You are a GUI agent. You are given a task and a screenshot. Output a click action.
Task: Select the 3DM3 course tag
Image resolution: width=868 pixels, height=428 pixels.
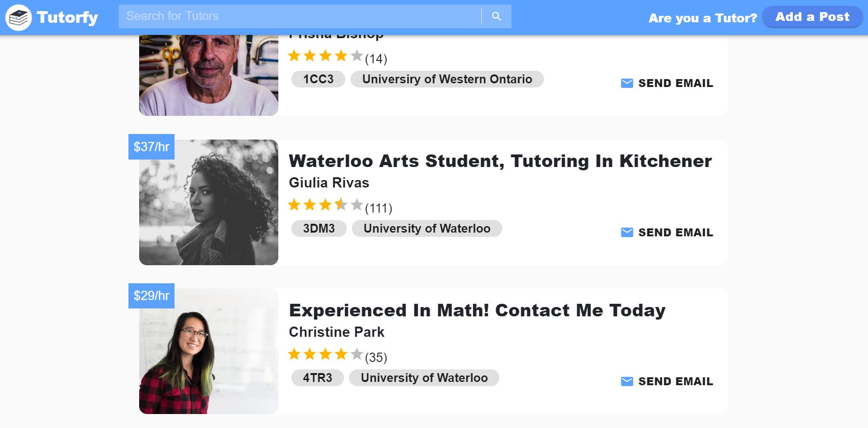(x=319, y=228)
